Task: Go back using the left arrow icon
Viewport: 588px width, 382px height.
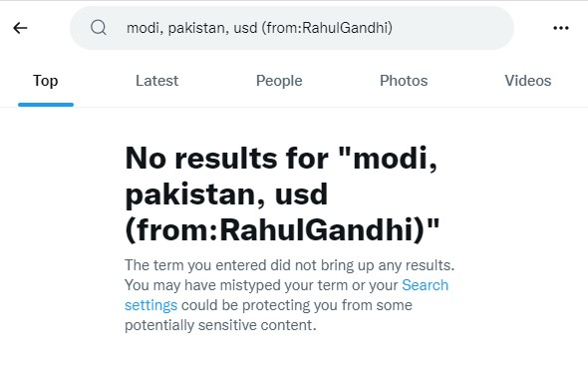Action: (x=20, y=28)
